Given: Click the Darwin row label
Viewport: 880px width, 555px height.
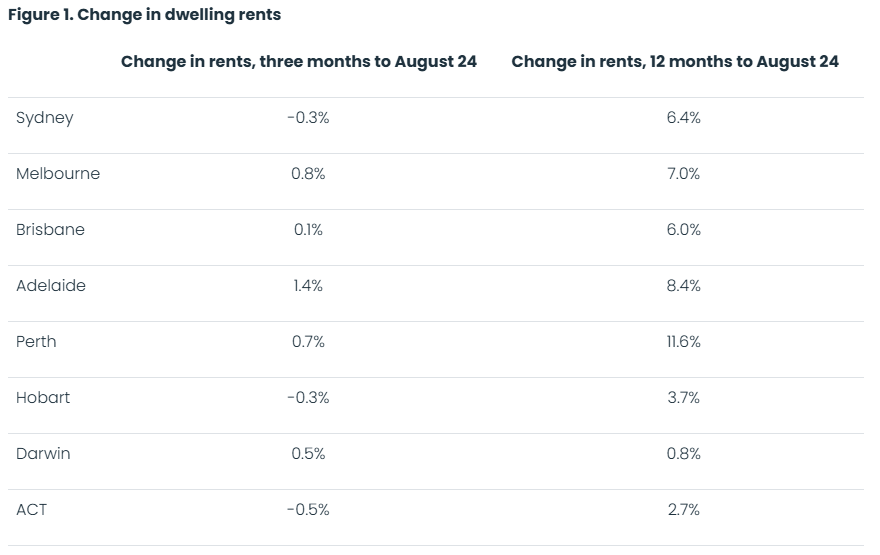Looking at the screenshot, I should (x=43, y=454).
